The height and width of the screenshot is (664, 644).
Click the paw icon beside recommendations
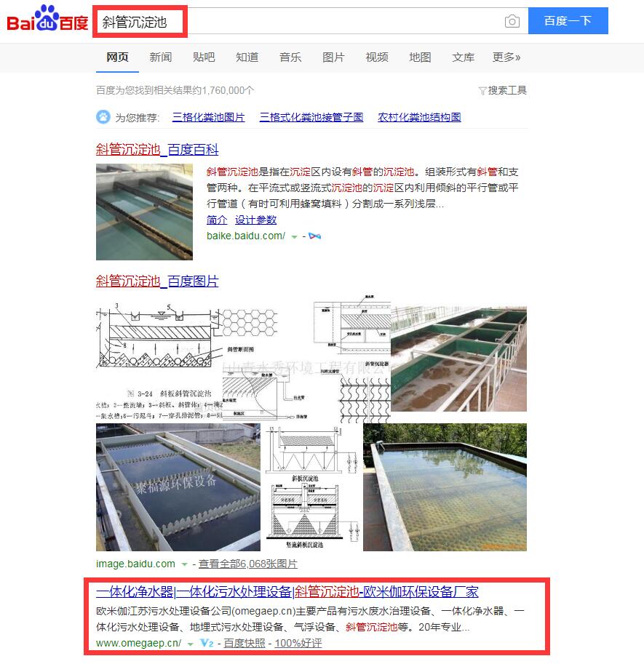pyautogui.click(x=103, y=117)
